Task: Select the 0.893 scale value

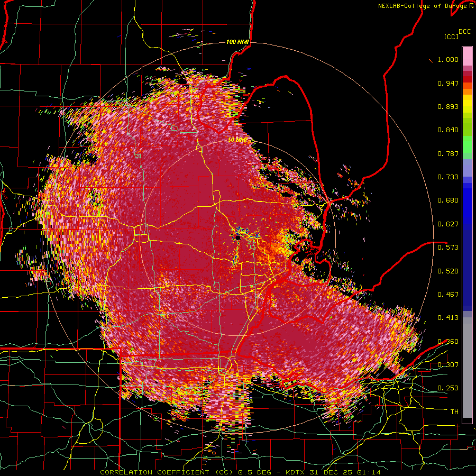Action: (448, 106)
